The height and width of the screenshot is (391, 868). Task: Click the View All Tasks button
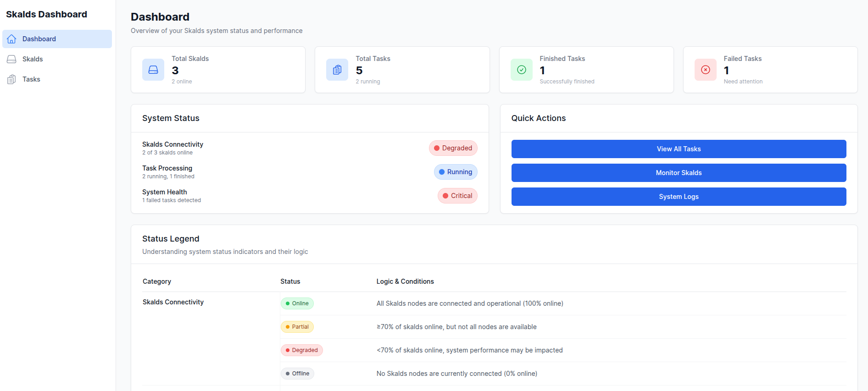point(679,149)
